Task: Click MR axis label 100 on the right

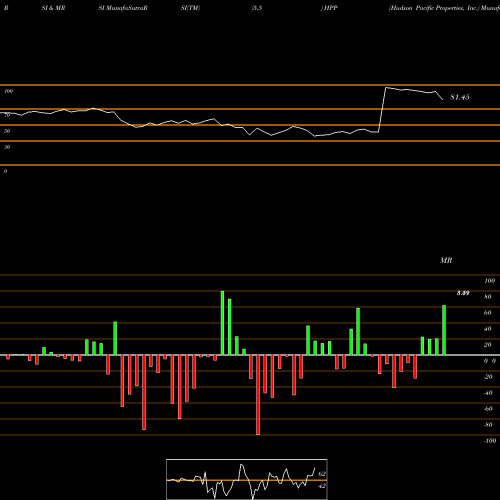Action: click(x=489, y=281)
